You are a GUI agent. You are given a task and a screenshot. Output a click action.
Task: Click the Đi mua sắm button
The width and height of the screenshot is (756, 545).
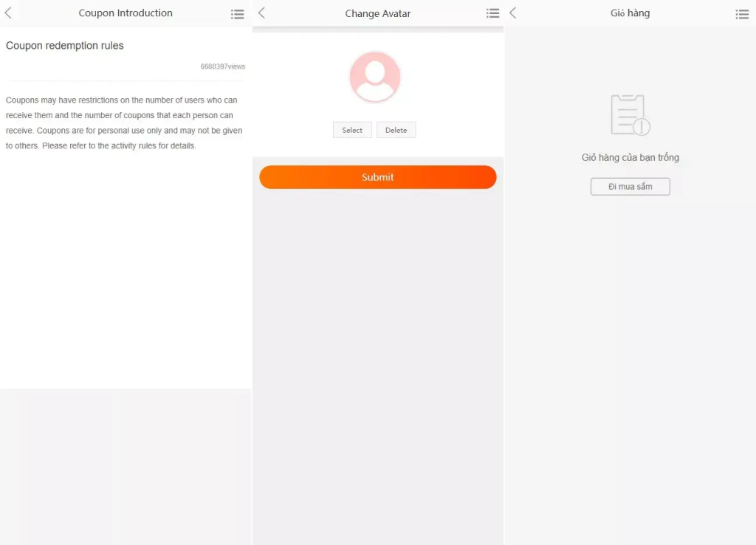630,187
